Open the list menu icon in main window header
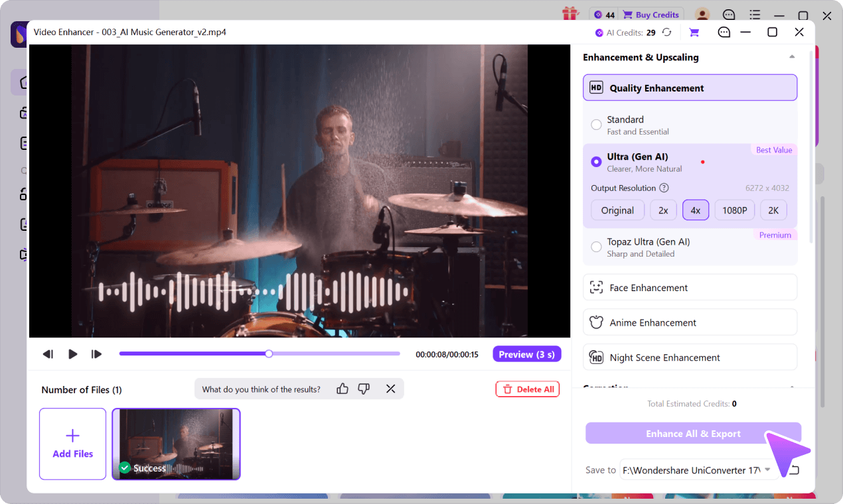 (755, 15)
